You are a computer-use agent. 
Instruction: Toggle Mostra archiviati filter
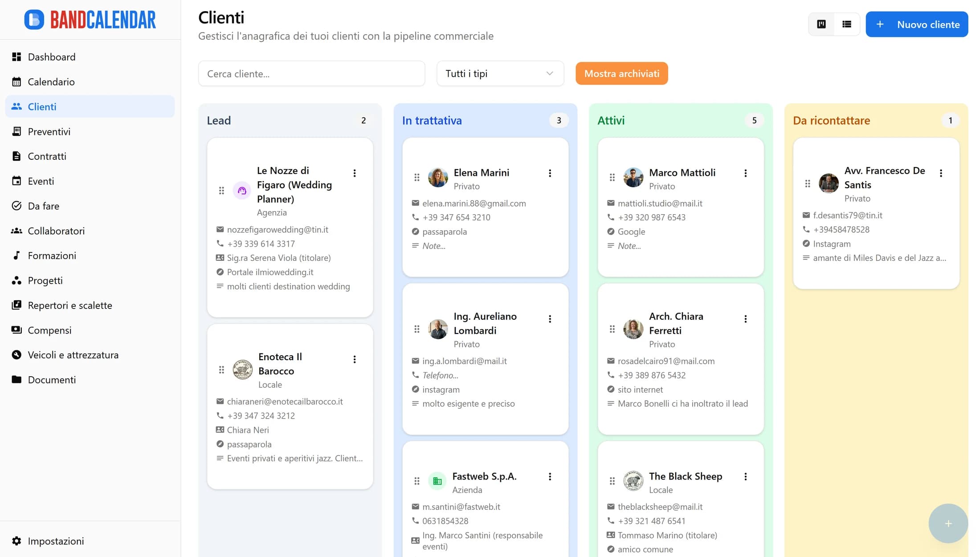click(621, 73)
